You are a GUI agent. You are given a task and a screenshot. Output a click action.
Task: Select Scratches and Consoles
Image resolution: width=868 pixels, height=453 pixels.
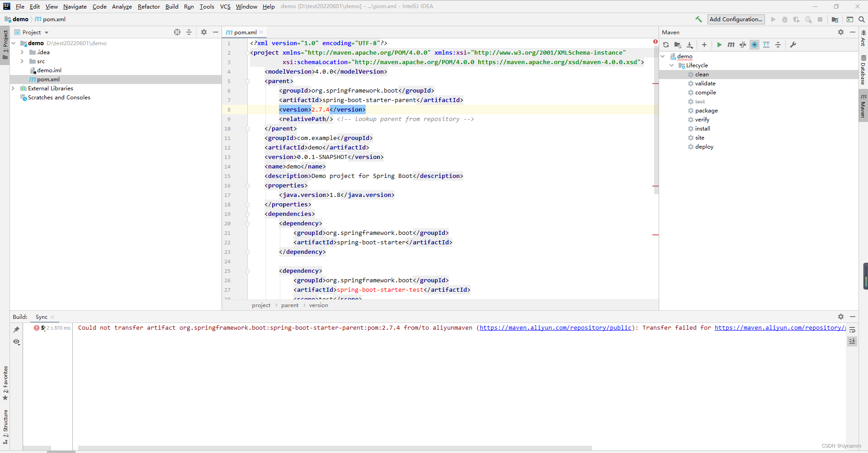coord(59,98)
